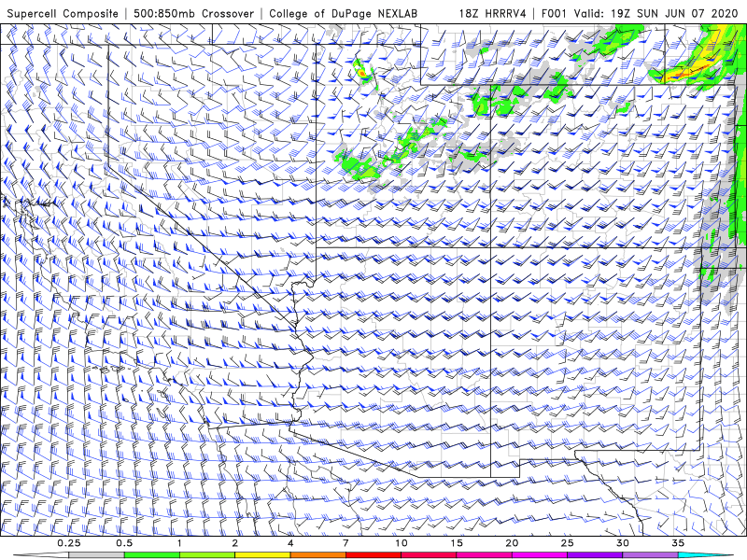Screen dimensions: 747x560
Task: Click the colorbar label 15
Action: coord(457,543)
